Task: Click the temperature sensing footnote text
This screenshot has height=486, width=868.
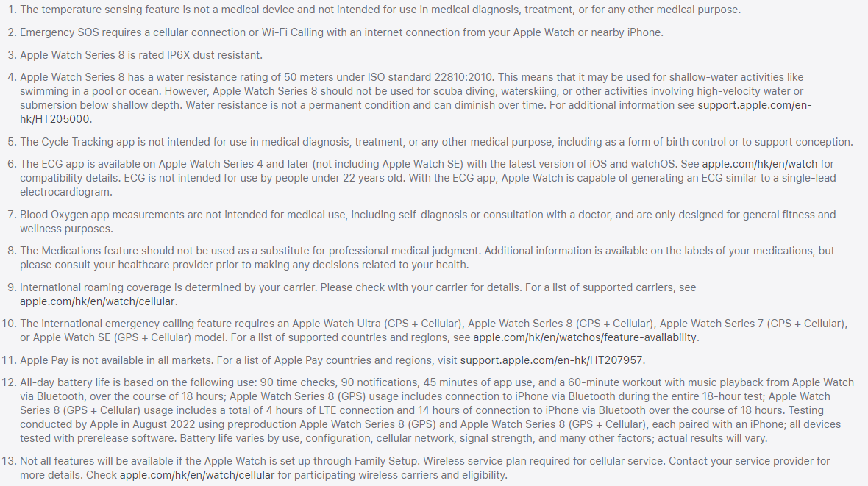Action: (x=380, y=10)
